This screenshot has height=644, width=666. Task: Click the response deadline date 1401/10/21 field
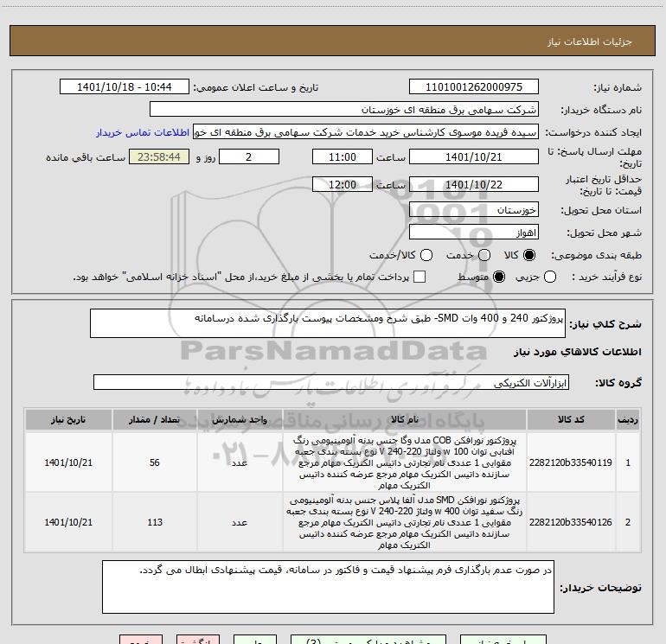[x=473, y=156]
